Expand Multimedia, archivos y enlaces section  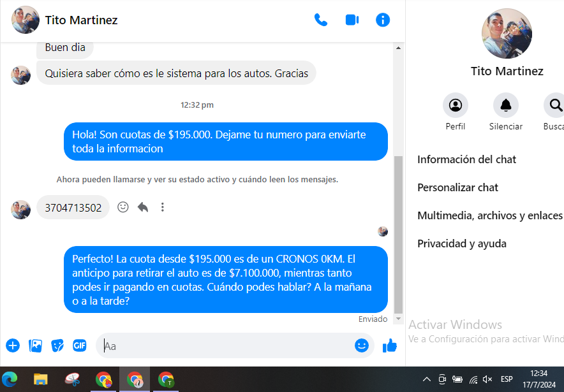(x=490, y=215)
